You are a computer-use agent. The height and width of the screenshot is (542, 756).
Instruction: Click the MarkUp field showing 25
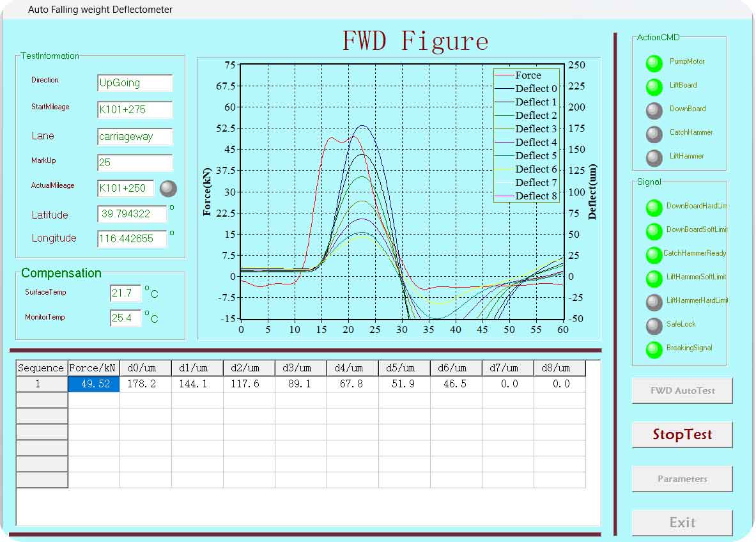point(134,162)
